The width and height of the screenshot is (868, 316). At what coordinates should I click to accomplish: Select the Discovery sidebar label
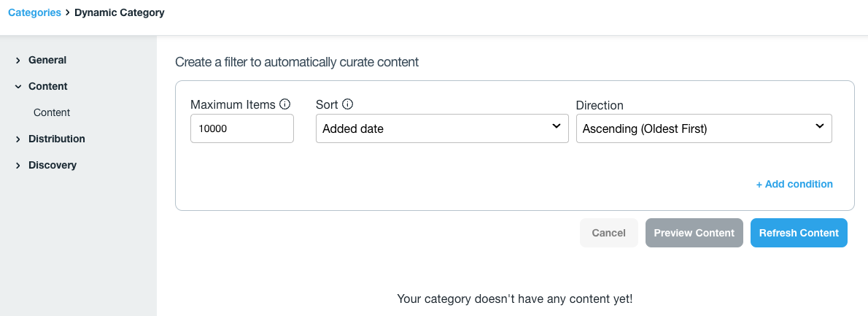point(53,165)
